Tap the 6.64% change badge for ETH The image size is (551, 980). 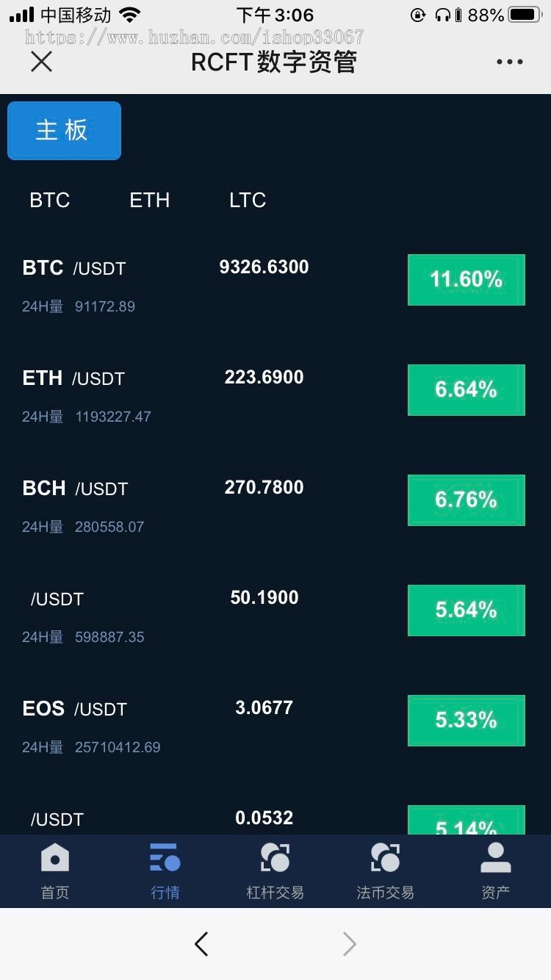[466, 389]
